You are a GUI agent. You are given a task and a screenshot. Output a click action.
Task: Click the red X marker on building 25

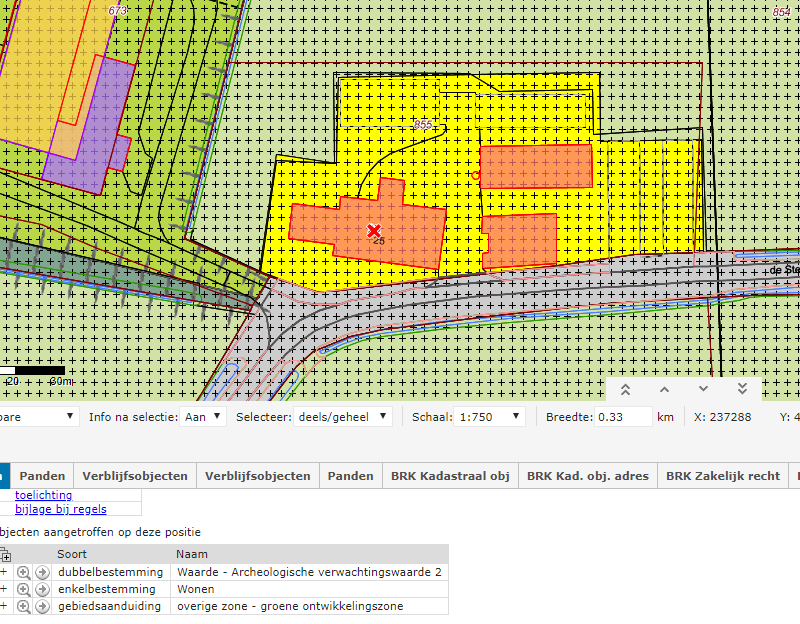[374, 231]
